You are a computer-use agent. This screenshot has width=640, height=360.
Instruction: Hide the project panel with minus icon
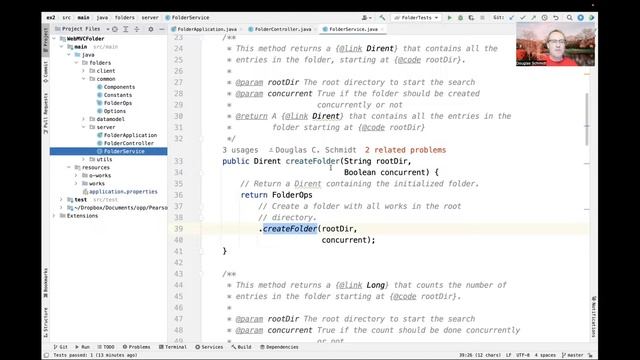162,29
